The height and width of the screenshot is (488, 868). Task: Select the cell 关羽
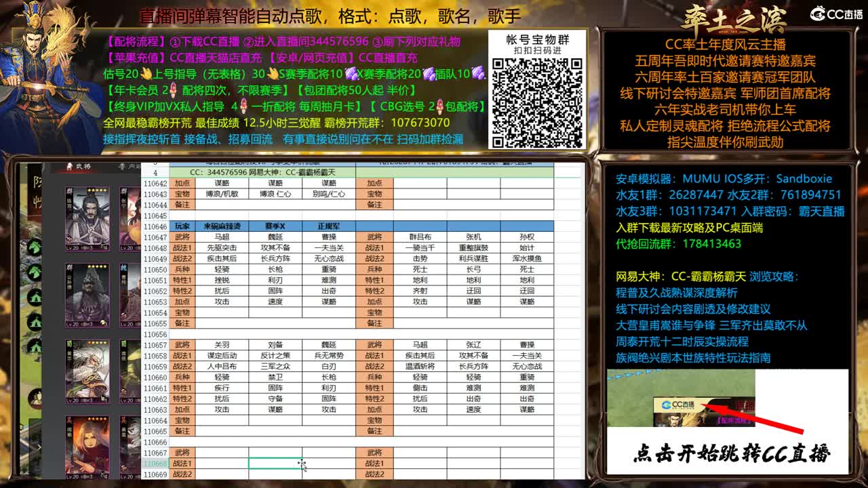pyautogui.click(x=222, y=345)
